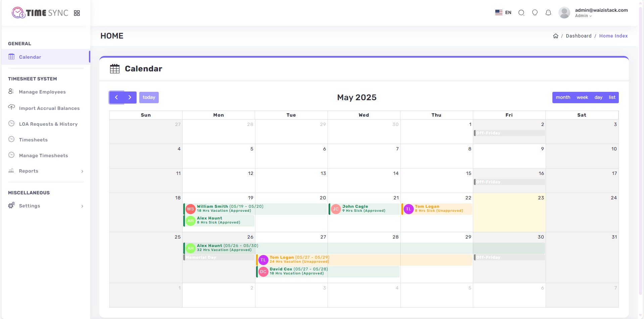
Task: Toggle the week calendar view
Action: [582, 97]
